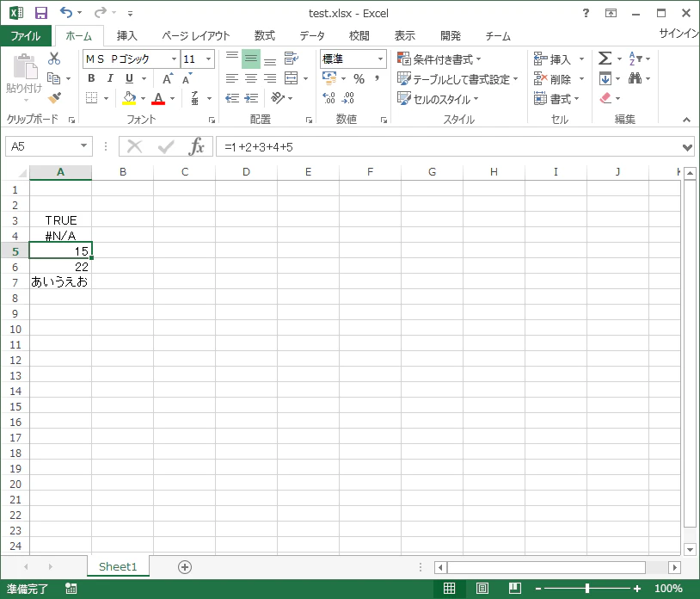The image size is (700, 599).
Task: Toggle bold formatting
Action: (x=91, y=78)
